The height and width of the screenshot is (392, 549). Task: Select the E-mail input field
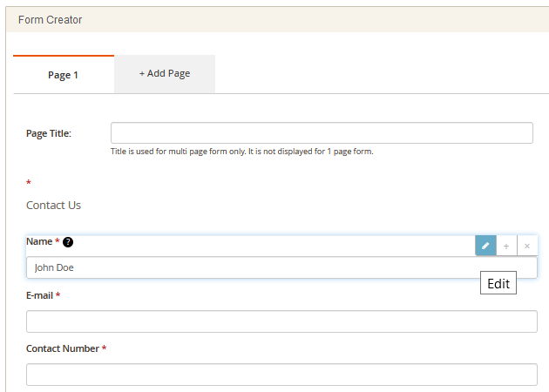click(x=281, y=321)
